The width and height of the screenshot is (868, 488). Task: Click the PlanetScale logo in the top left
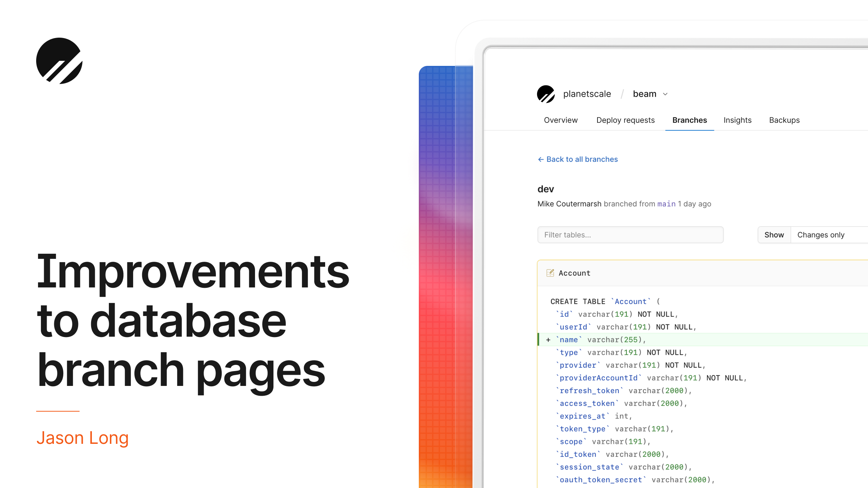point(60,60)
